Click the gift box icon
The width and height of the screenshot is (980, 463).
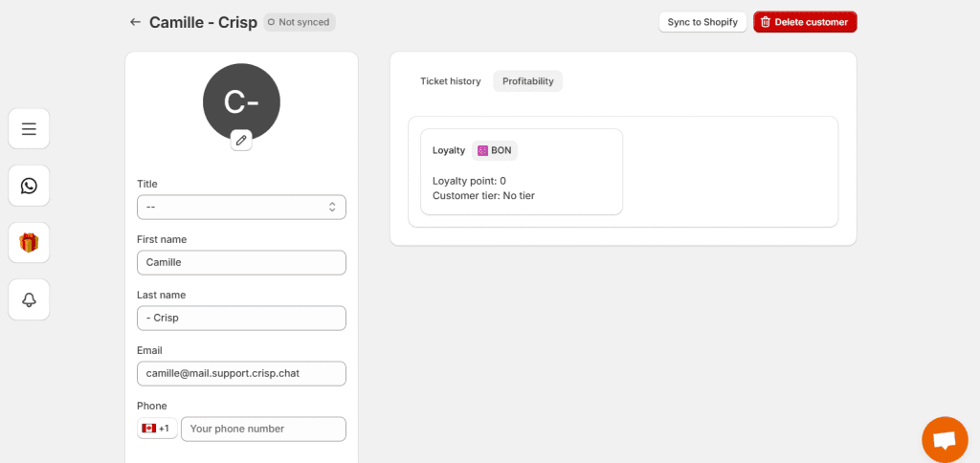pos(29,242)
